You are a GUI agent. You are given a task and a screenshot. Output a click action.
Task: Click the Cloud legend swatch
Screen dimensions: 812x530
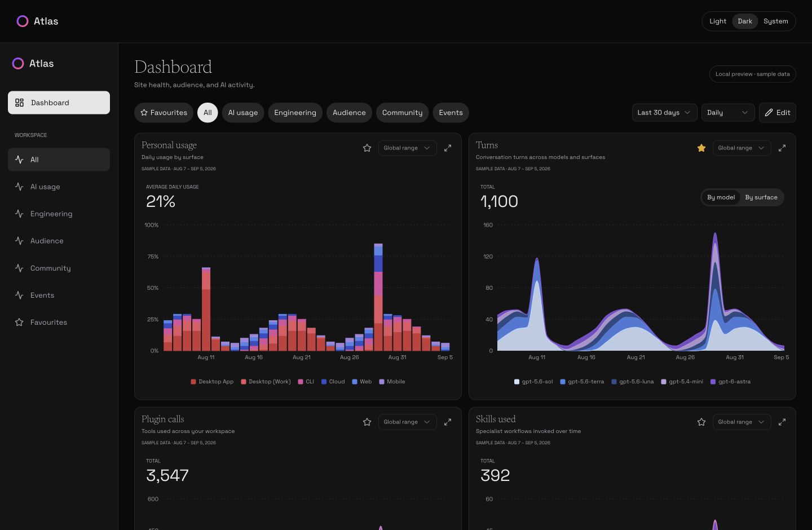324,382
